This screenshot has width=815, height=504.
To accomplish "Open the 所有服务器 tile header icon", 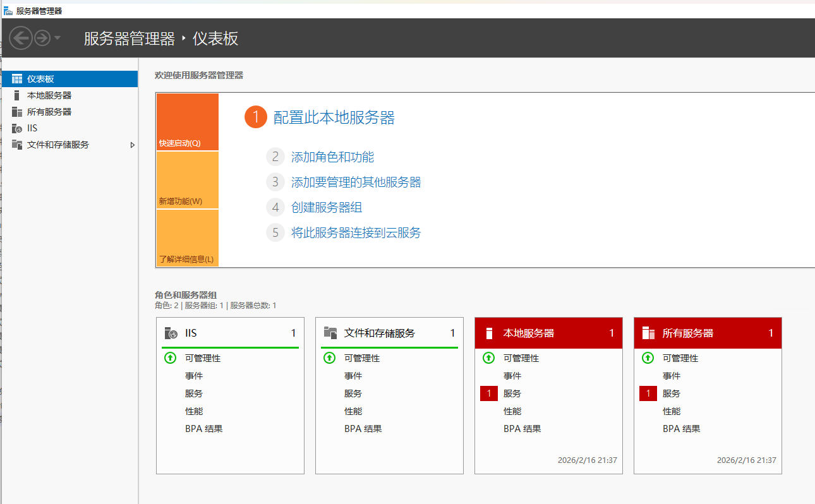I will click(x=648, y=333).
